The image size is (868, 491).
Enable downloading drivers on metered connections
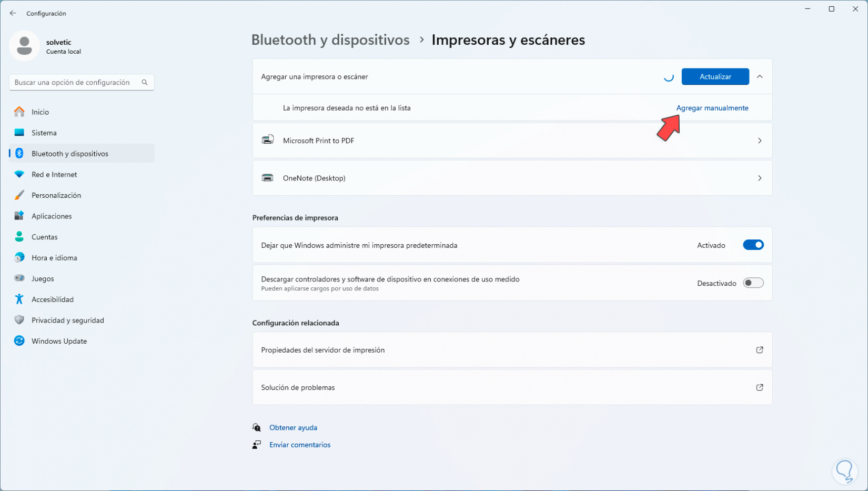(753, 283)
